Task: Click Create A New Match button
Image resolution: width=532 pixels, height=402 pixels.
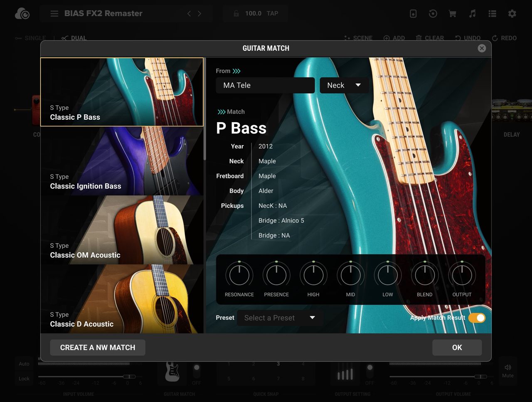Action: [x=98, y=348]
